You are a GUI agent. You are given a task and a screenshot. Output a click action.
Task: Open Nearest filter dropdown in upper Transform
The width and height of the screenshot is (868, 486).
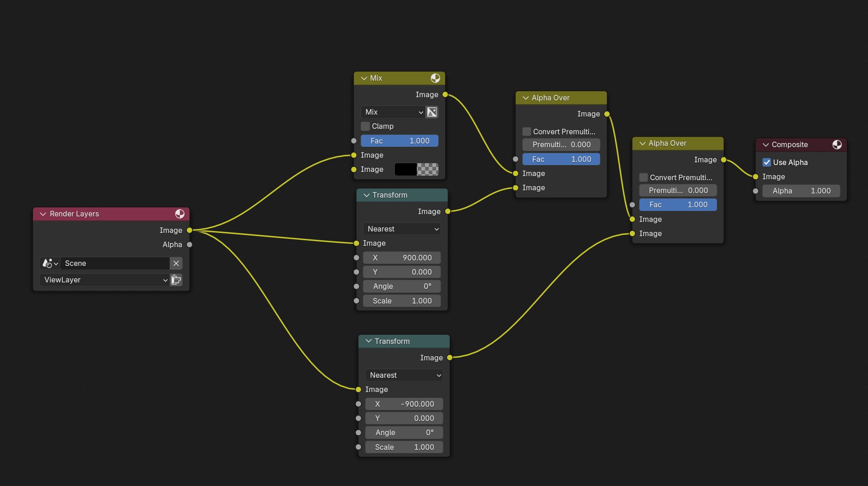coord(402,229)
